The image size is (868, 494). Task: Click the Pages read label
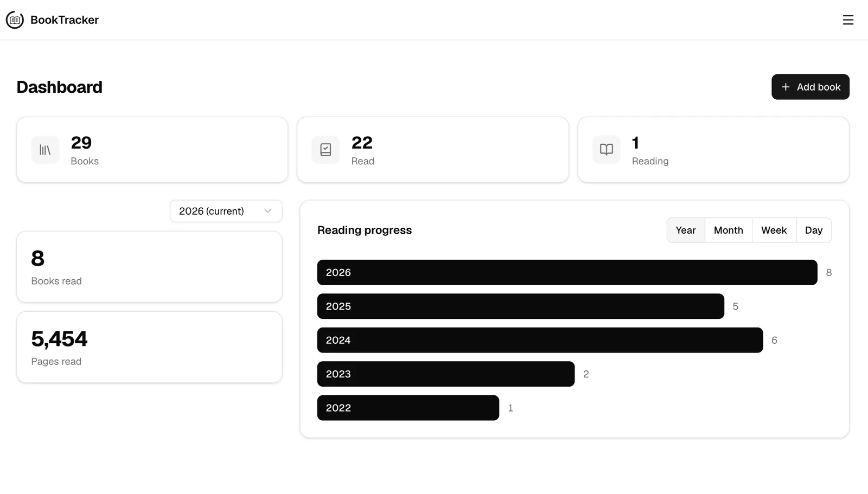point(56,362)
